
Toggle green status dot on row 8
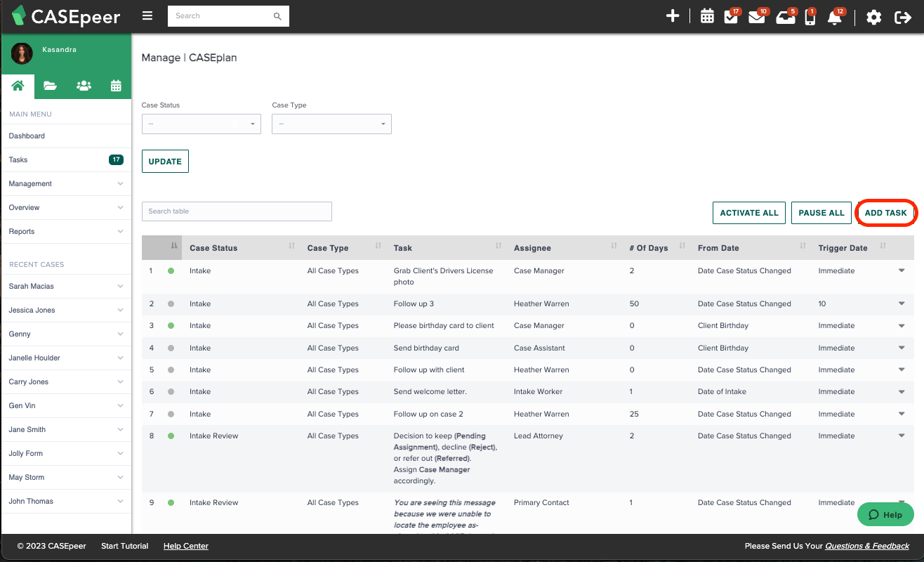(x=171, y=436)
